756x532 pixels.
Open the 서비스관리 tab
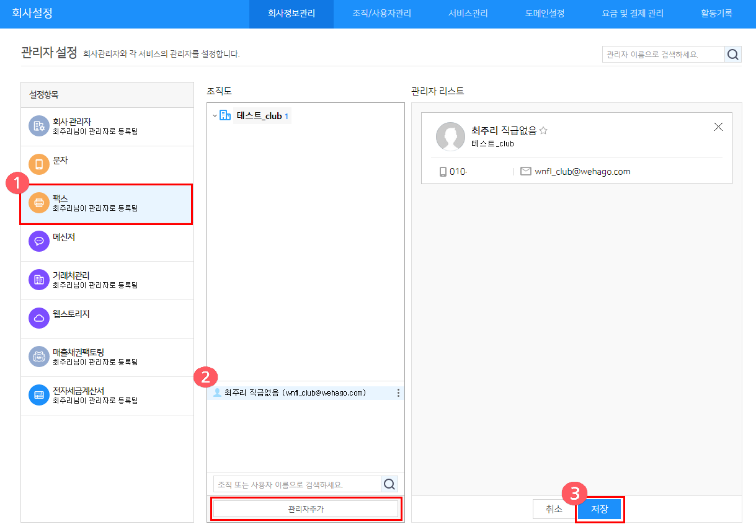pos(468,14)
